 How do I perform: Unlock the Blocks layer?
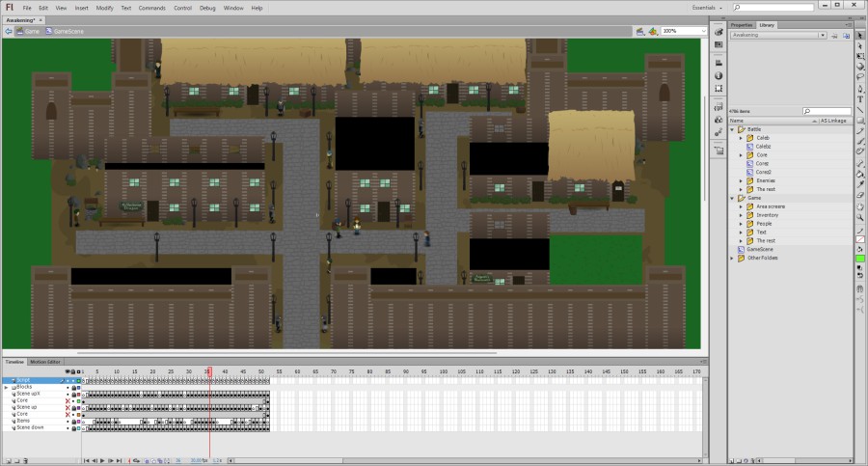click(72, 387)
